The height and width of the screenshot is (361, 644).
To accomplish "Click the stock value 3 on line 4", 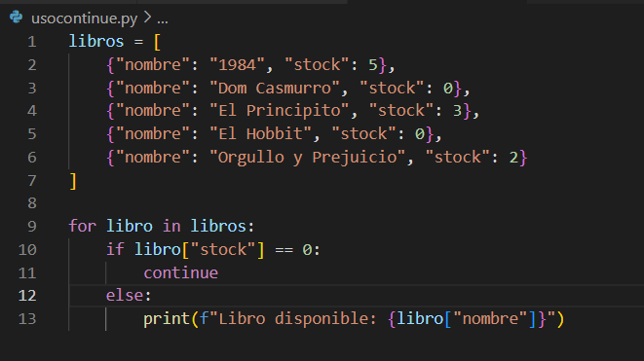I will pos(457,111).
